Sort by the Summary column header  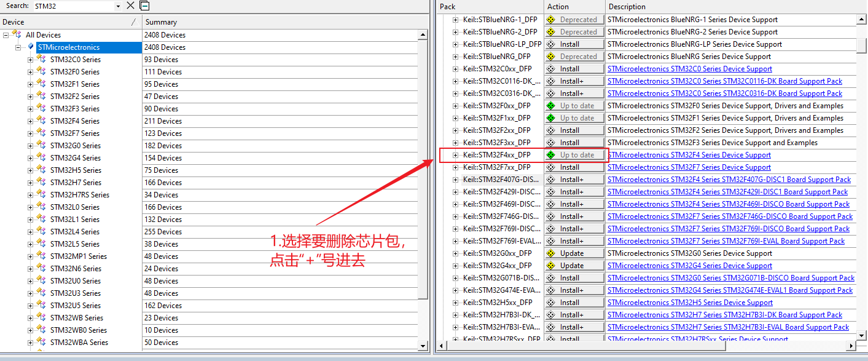[285, 22]
